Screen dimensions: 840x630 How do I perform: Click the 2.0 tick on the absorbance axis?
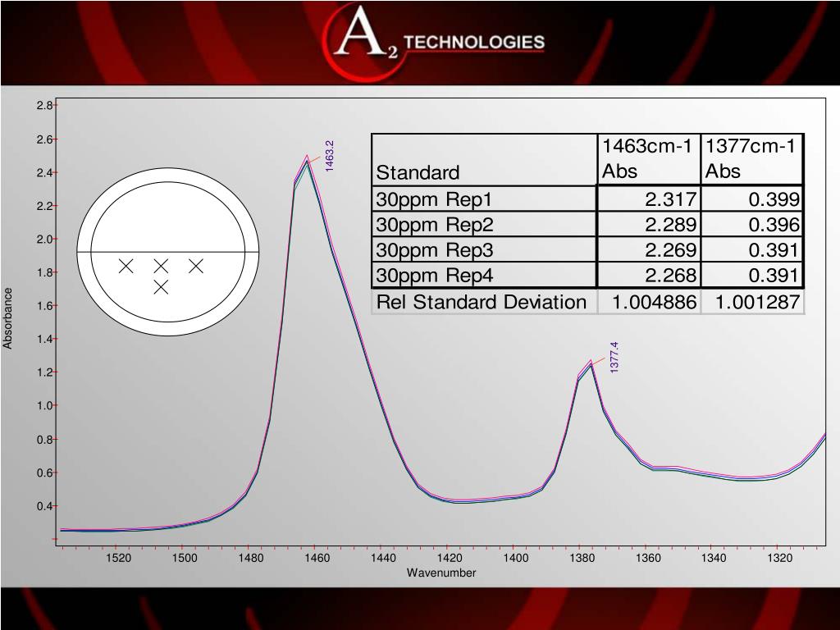point(44,240)
